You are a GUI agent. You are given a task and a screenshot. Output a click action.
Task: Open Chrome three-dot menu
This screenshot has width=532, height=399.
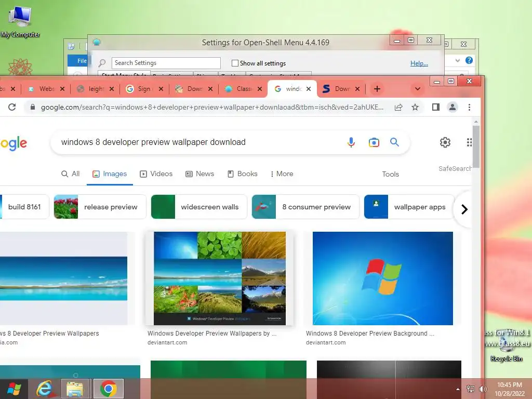[469, 107]
